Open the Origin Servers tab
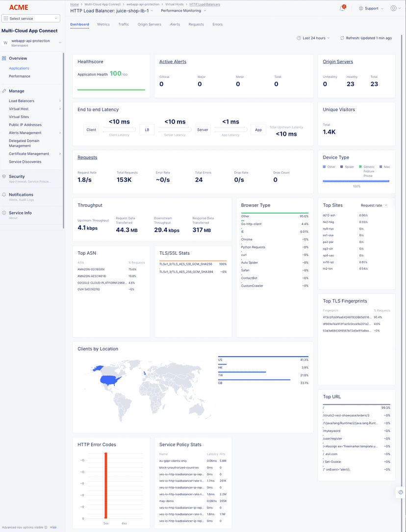 click(x=150, y=24)
